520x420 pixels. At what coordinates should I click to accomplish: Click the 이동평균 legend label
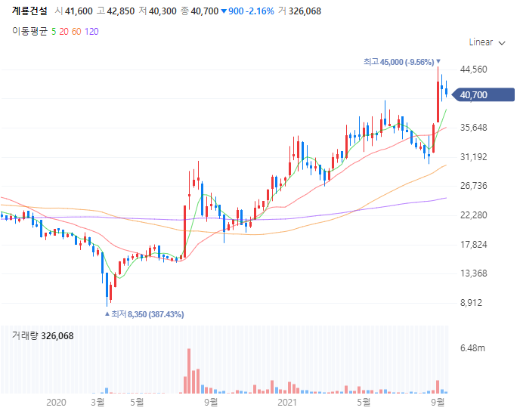[29, 32]
